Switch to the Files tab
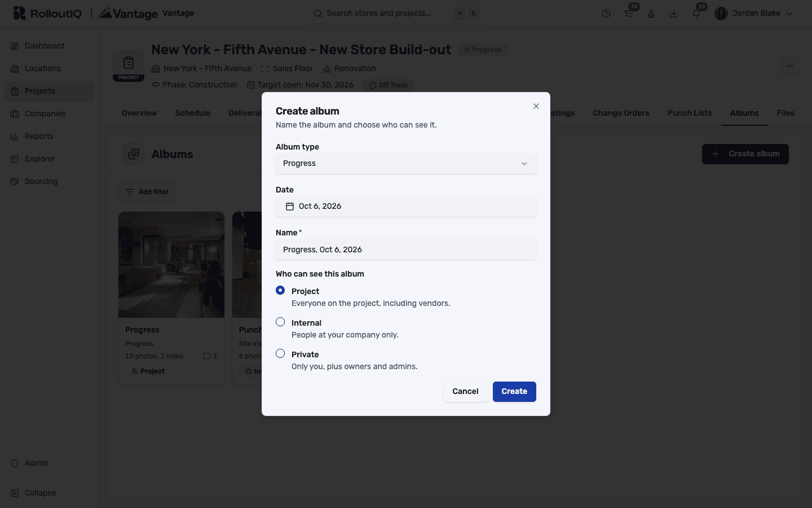The height and width of the screenshot is (508, 812). click(x=785, y=113)
